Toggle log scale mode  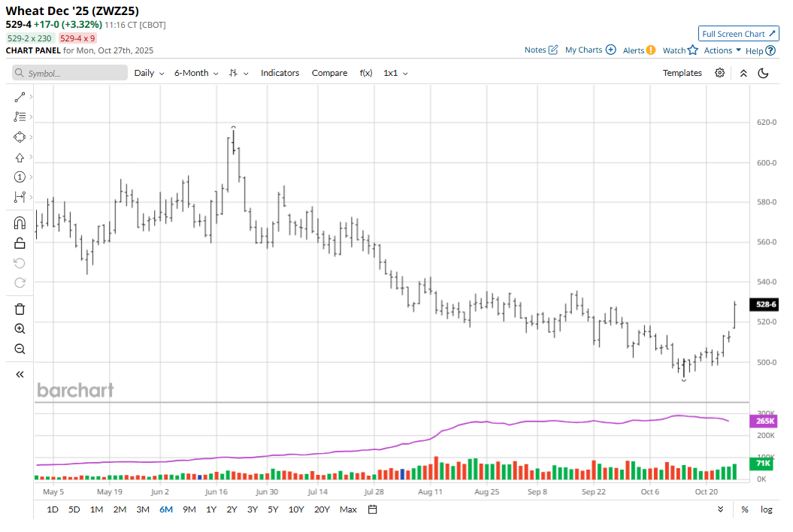[x=766, y=509]
